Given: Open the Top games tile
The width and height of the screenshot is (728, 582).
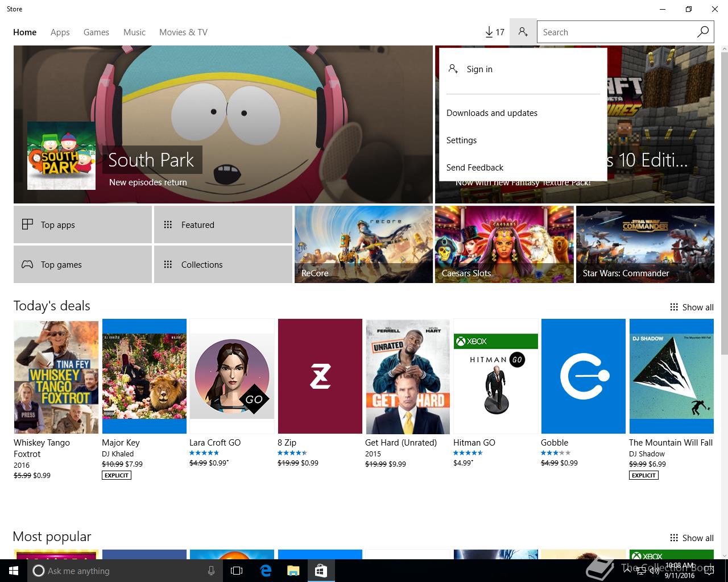Looking at the screenshot, I should coord(82,264).
